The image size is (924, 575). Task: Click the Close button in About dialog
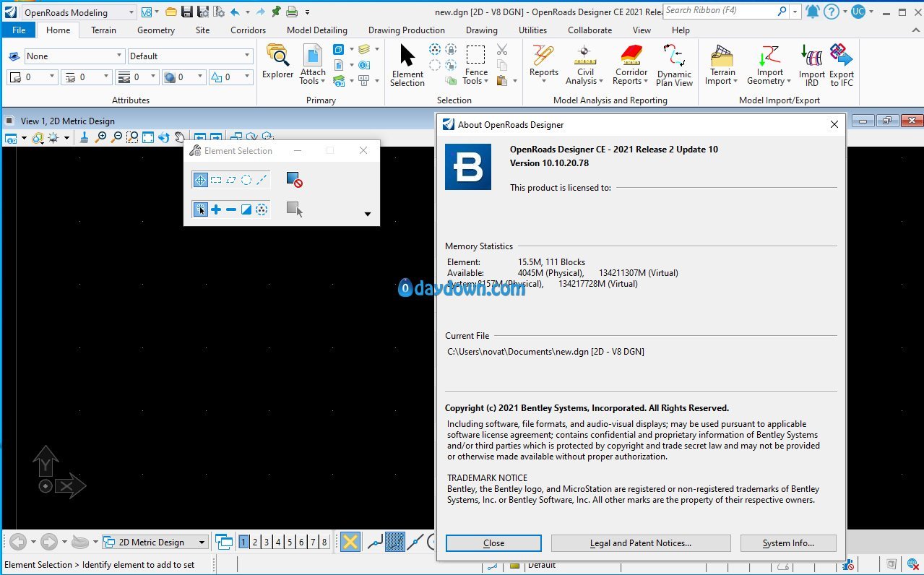[x=493, y=543]
